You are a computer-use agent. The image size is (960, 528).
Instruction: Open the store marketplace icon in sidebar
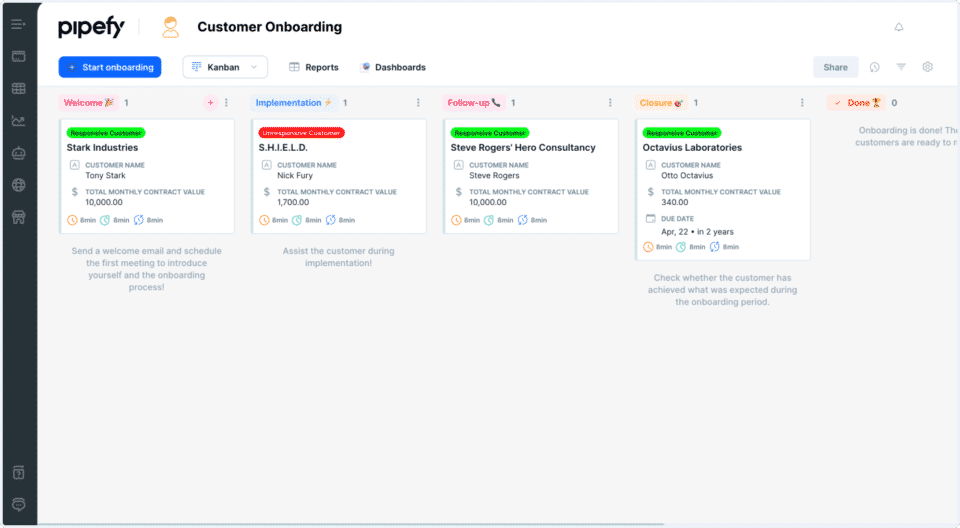(x=18, y=217)
